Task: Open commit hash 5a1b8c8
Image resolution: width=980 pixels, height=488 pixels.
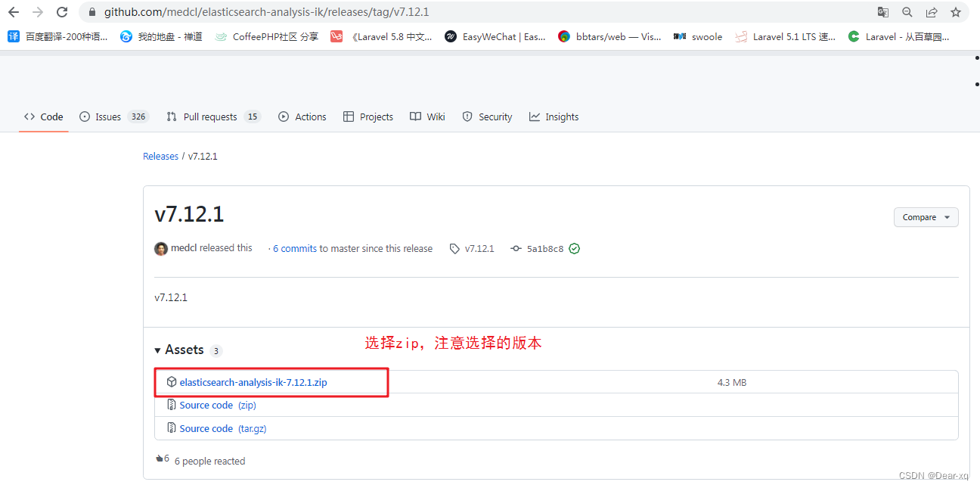Action: pyautogui.click(x=545, y=248)
